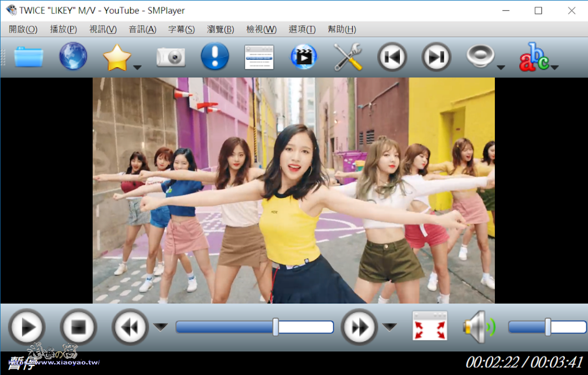Fast forward using double-right arrow button
Screen dimensions: 588x375
click(359, 327)
